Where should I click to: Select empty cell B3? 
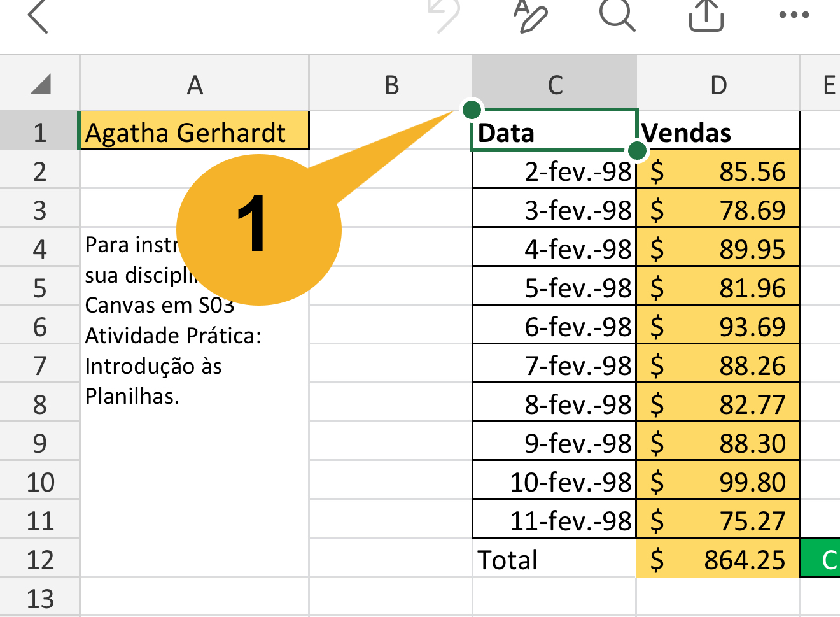[x=391, y=209]
